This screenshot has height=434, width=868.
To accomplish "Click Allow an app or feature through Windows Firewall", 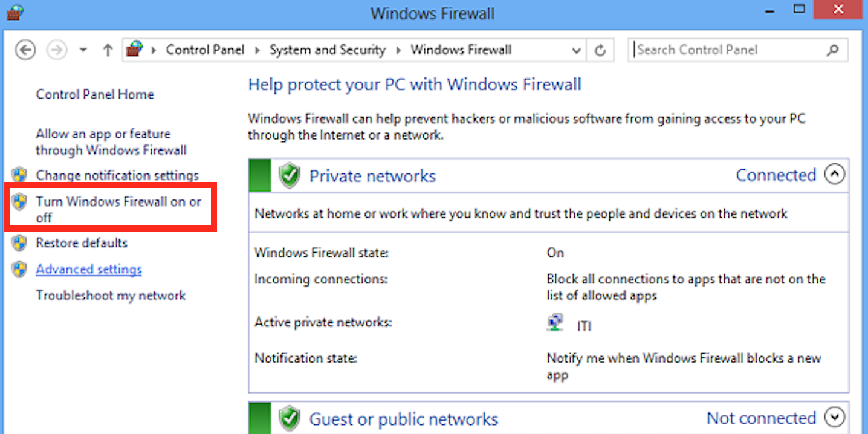I will (x=111, y=142).
